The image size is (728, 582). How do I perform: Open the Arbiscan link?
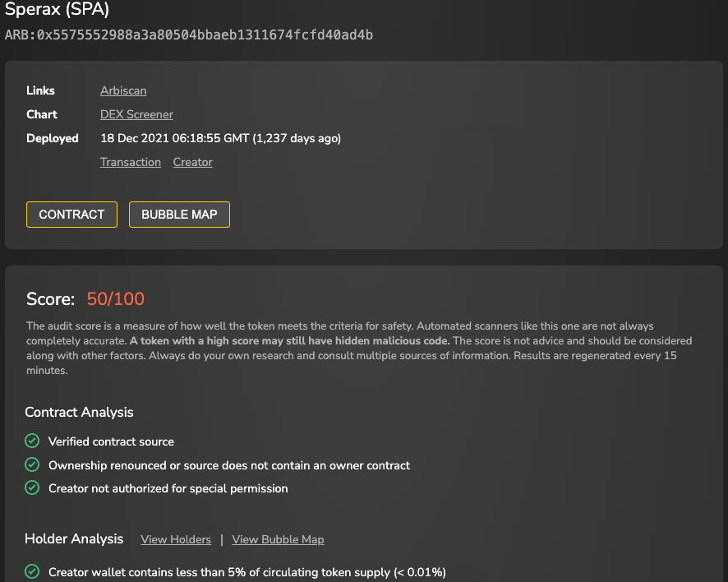[x=123, y=90]
